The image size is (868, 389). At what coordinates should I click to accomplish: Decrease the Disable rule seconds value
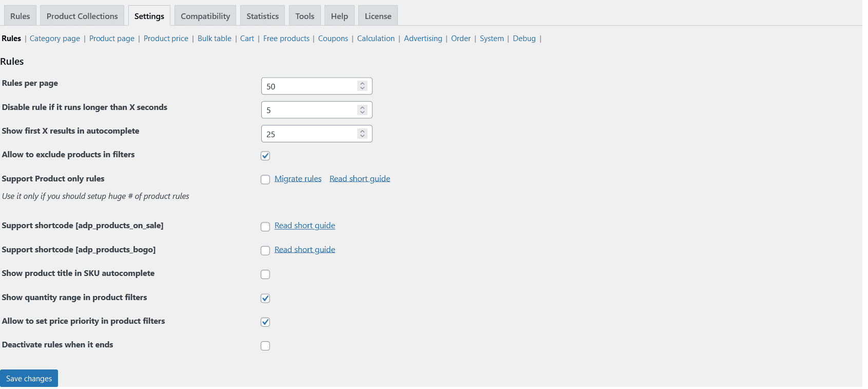pos(362,113)
